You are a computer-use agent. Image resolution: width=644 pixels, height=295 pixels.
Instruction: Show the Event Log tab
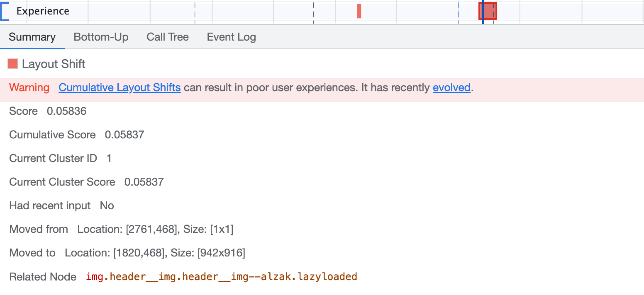[231, 37]
